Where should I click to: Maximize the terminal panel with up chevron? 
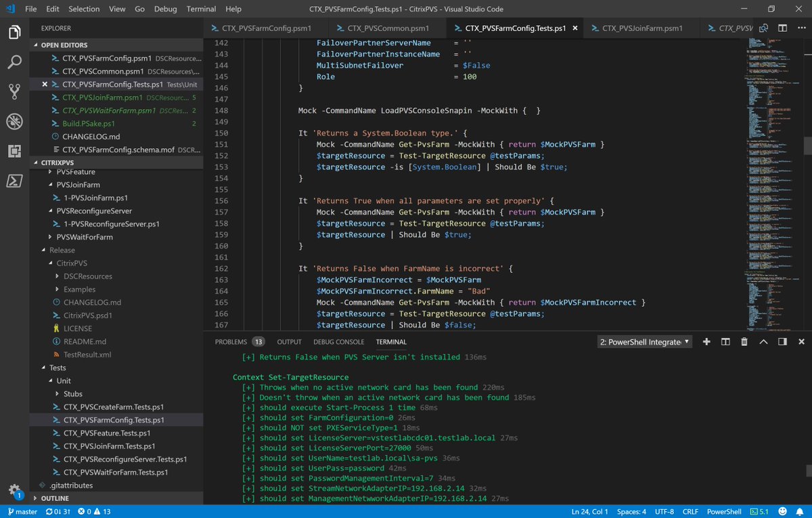coord(763,342)
